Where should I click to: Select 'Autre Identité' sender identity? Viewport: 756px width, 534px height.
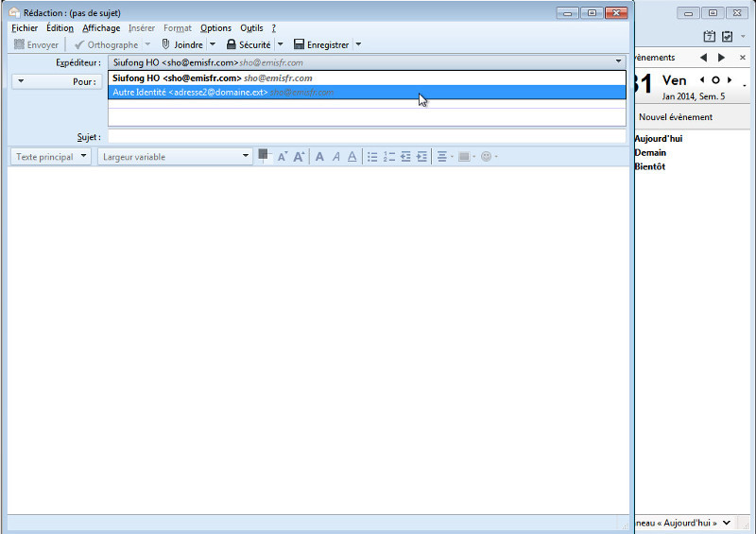click(x=189, y=93)
